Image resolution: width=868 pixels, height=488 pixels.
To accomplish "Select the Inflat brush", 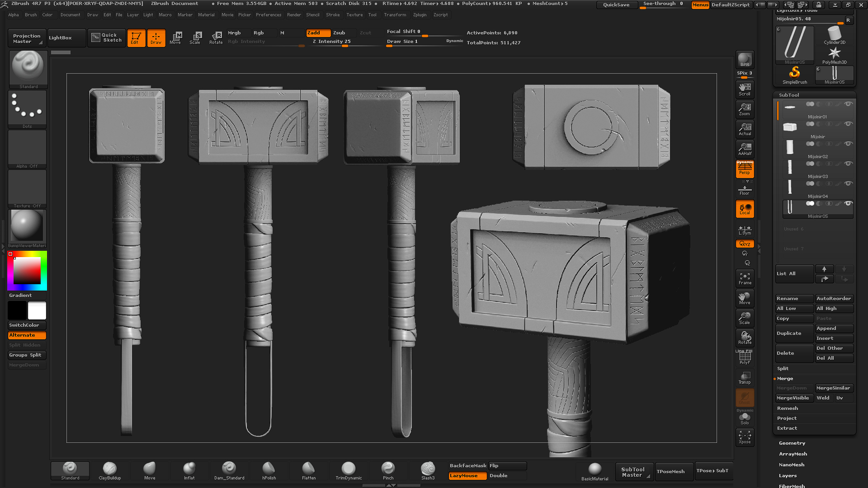I will [189, 471].
